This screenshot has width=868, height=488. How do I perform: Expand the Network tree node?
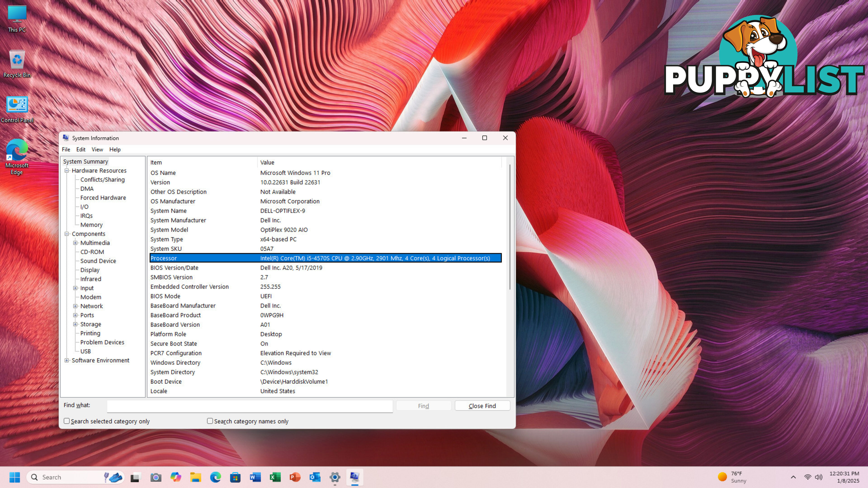tap(75, 306)
